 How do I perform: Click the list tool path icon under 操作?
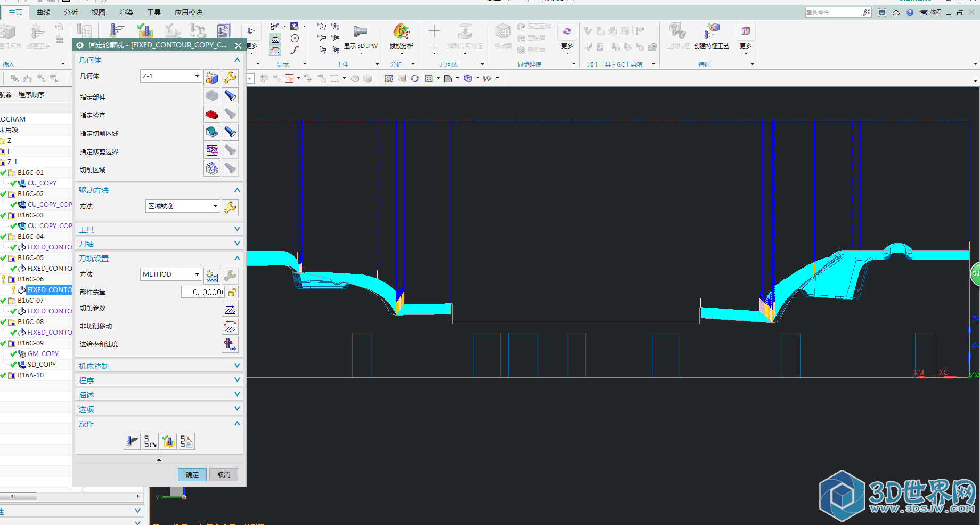click(186, 441)
